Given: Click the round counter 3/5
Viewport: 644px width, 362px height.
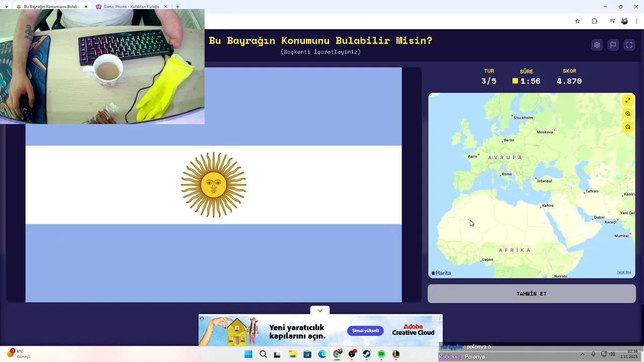Looking at the screenshot, I should 489,81.
